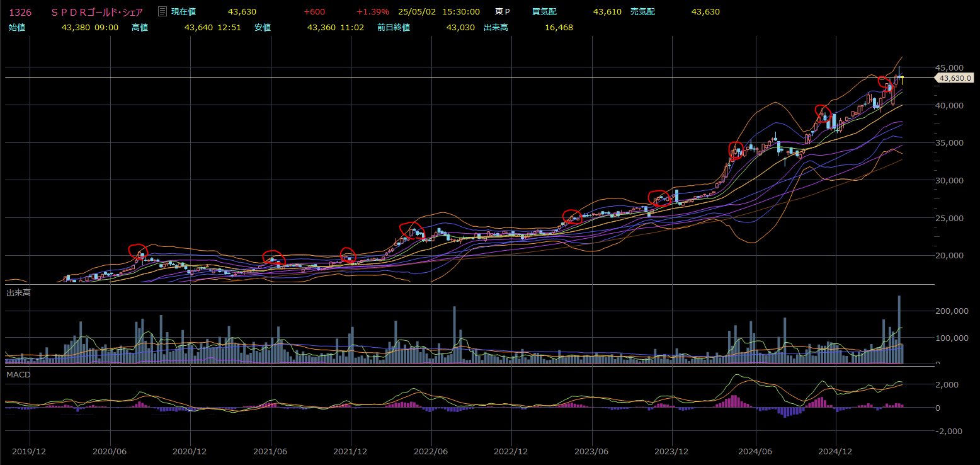Select the opening price 43,380
This screenshot has height=465, width=980.
[76, 28]
